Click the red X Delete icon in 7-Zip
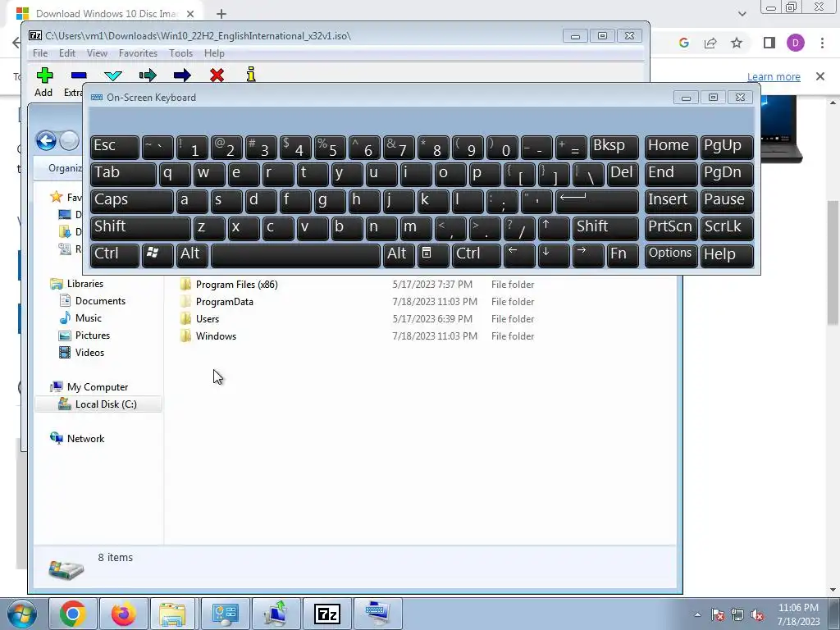Screen dimensions: 840x630 pyautogui.click(x=217, y=75)
